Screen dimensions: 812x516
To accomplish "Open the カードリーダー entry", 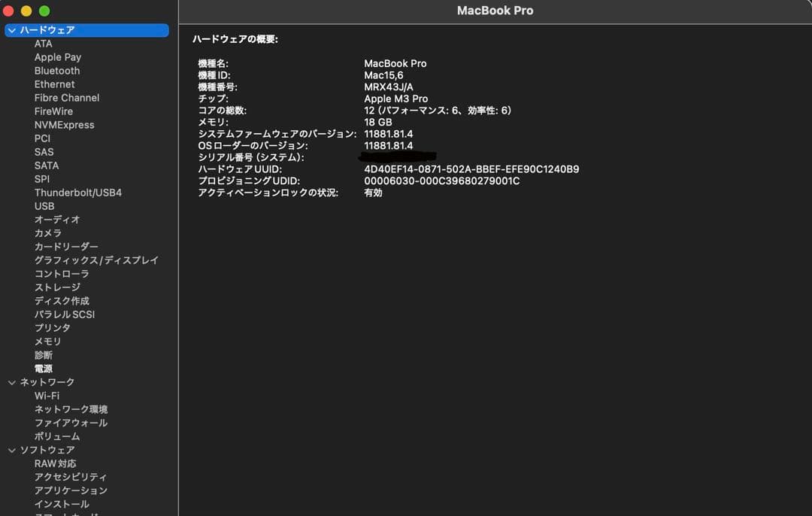I will point(65,247).
